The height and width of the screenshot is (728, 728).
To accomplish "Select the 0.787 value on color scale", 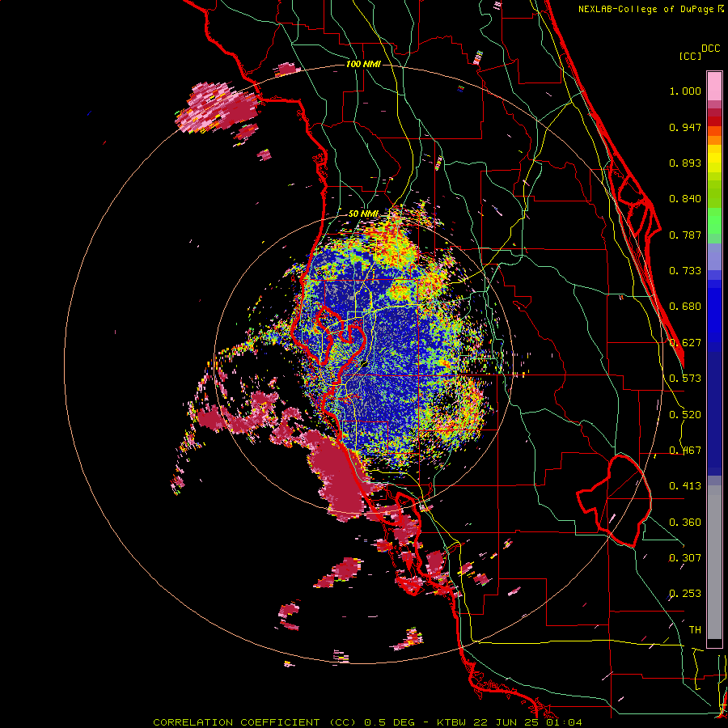I will (685, 235).
